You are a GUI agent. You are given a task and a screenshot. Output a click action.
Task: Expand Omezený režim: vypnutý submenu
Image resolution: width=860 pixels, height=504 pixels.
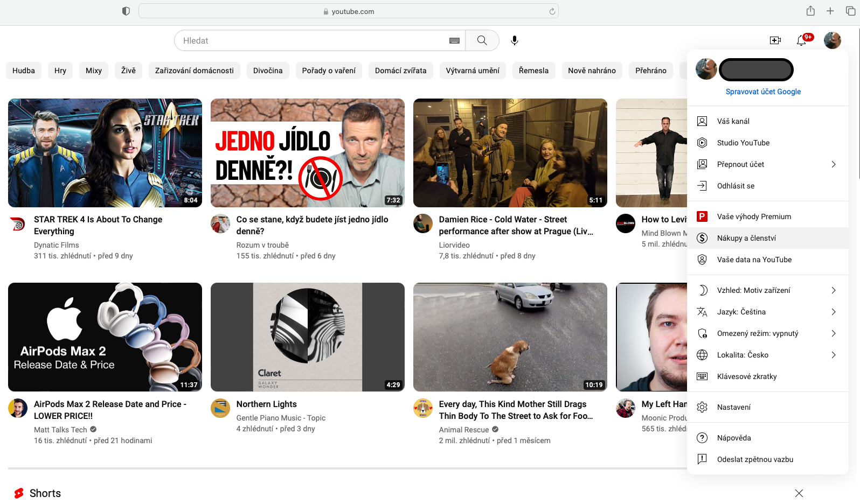point(768,333)
